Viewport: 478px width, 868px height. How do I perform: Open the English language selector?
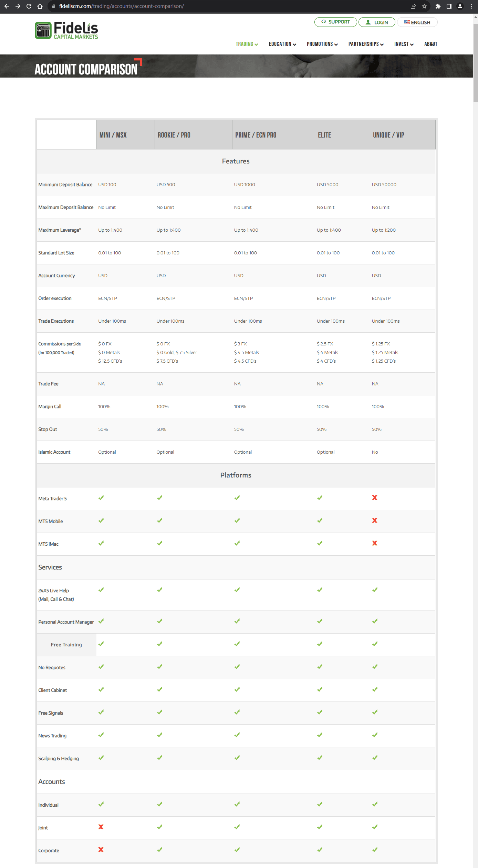coord(417,22)
